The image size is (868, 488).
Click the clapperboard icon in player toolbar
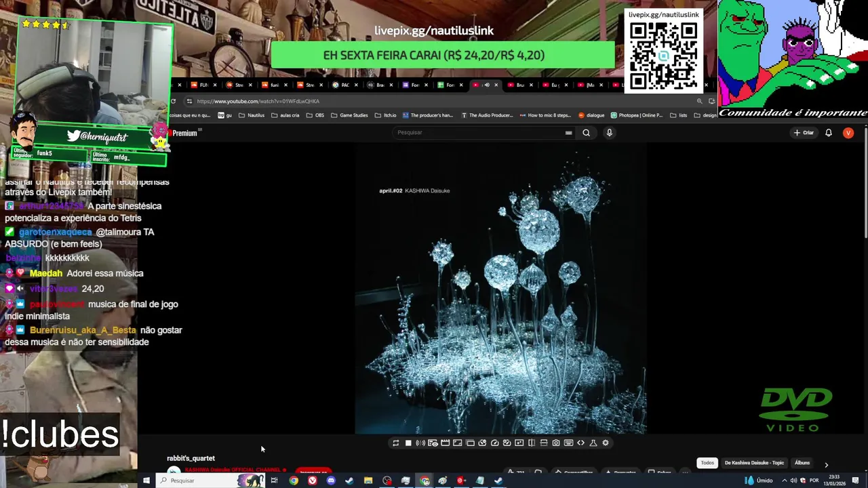pos(445,443)
